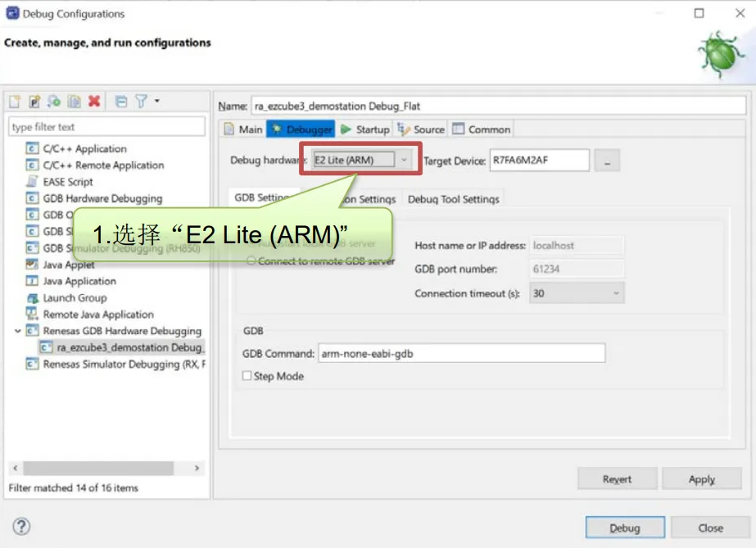This screenshot has height=548, width=756.
Task: Open Debug Tool Settings tab
Action: (453, 199)
